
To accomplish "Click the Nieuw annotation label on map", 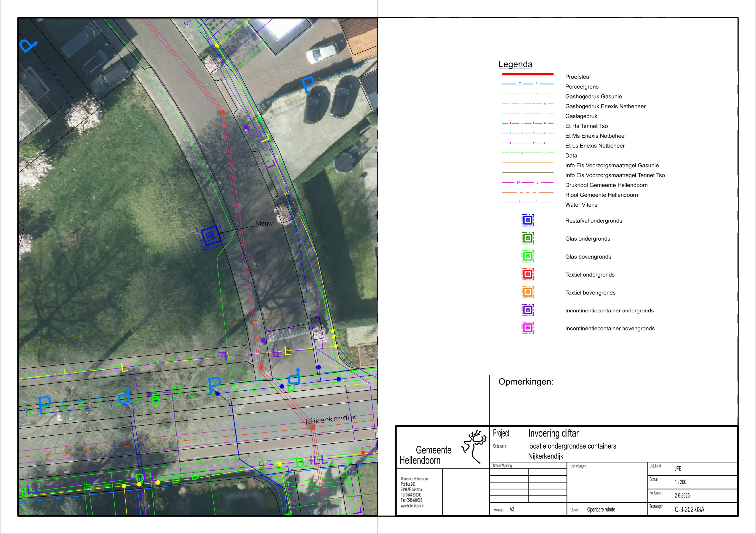I will coord(264,224).
